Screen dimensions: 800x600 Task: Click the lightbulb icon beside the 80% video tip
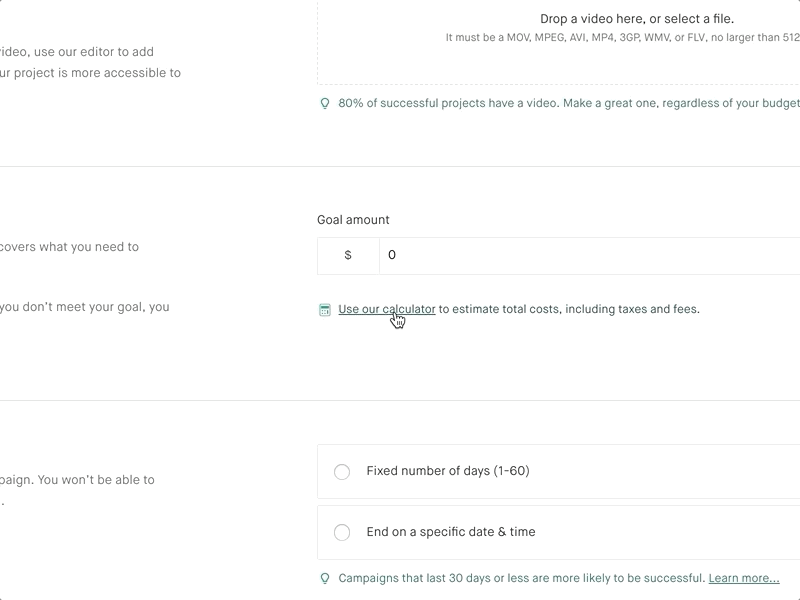(x=324, y=104)
